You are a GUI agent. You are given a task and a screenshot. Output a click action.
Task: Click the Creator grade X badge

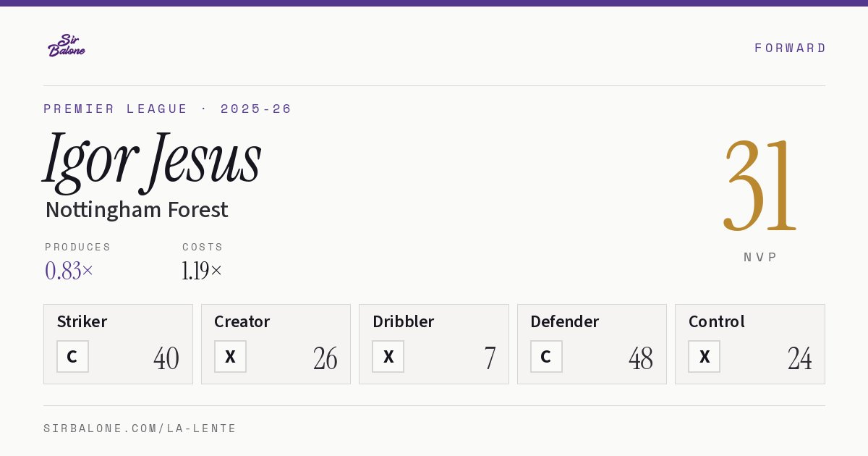(230, 357)
